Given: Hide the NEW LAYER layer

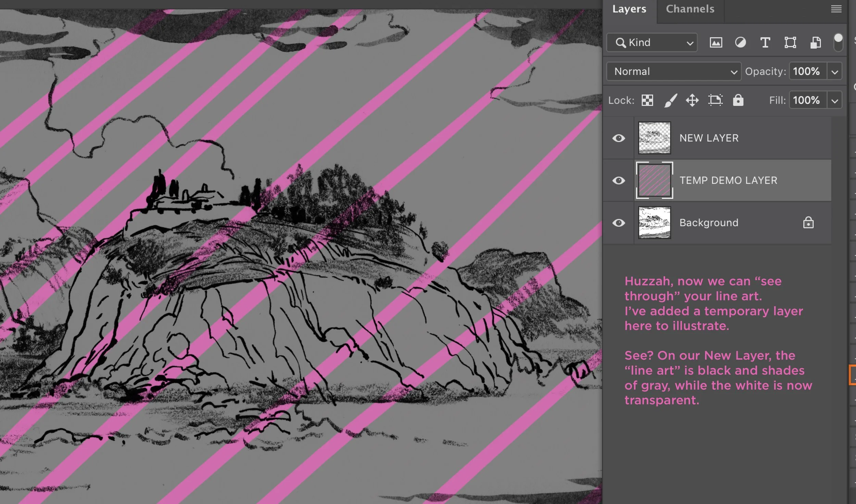Looking at the screenshot, I should (618, 138).
